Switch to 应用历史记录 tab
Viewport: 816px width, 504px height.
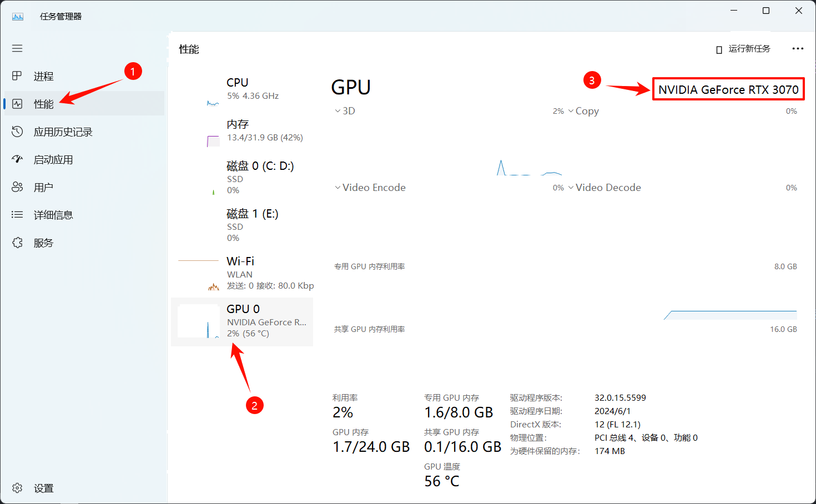84,132
